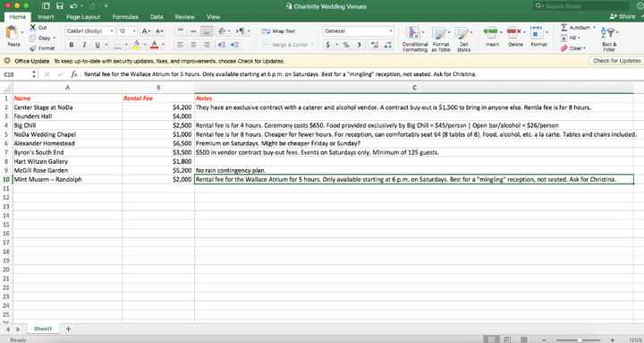Image resolution: width=644 pixels, height=343 pixels.
Task: Click the Save floppy disk icon in the title bar
Action: coord(60,5)
